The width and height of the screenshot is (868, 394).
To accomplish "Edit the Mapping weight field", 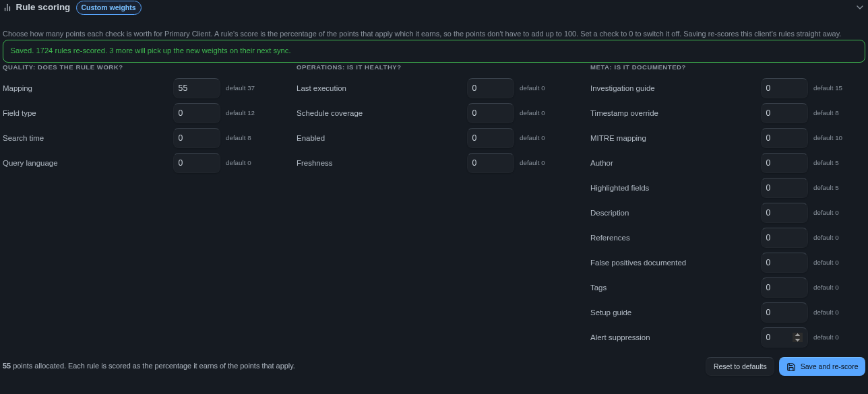I will (197, 88).
